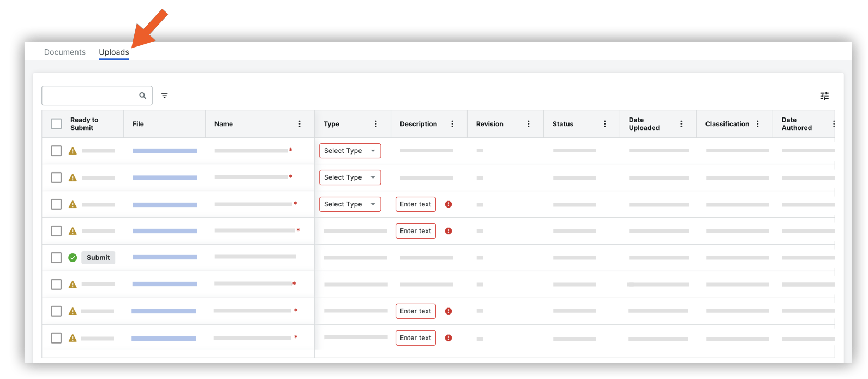The height and width of the screenshot is (379, 868).
Task: Open Type column three-dot menu
Action: (x=376, y=124)
